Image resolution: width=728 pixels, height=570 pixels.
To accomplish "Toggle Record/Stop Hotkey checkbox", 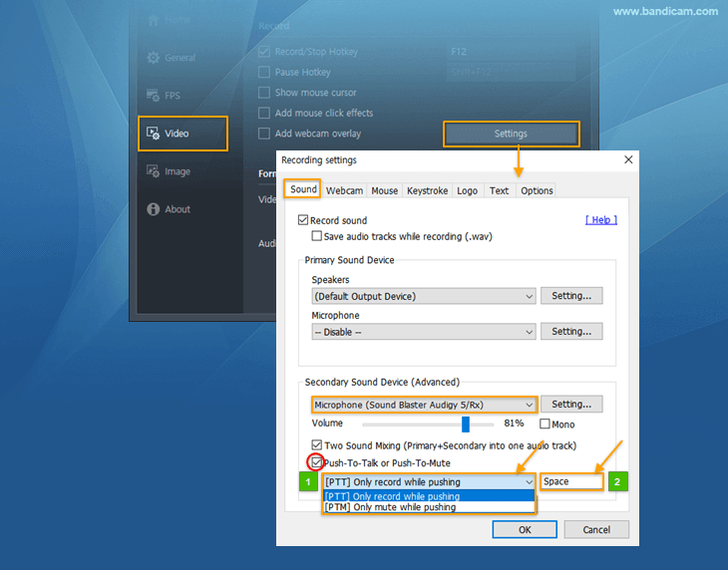I will (264, 52).
